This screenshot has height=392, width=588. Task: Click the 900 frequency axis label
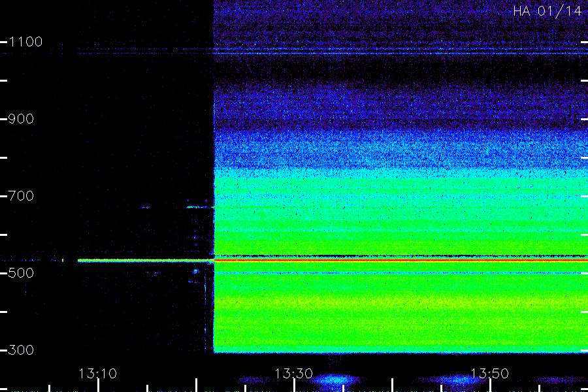(21, 119)
